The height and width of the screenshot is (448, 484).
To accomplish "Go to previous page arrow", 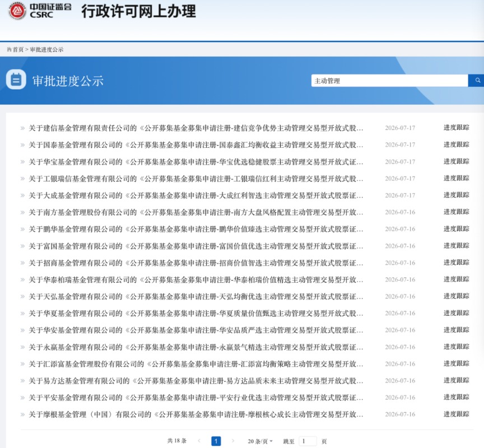I will click(199, 441).
